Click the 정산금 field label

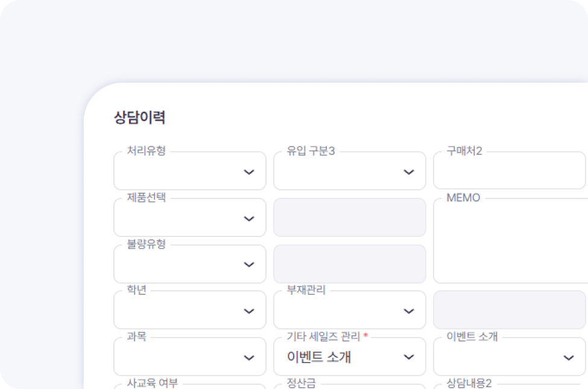point(302,383)
